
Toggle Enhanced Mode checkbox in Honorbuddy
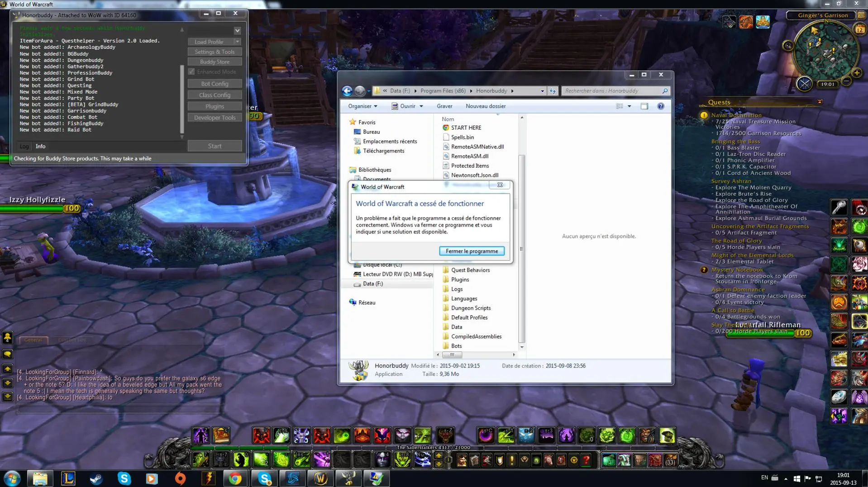(x=191, y=72)
